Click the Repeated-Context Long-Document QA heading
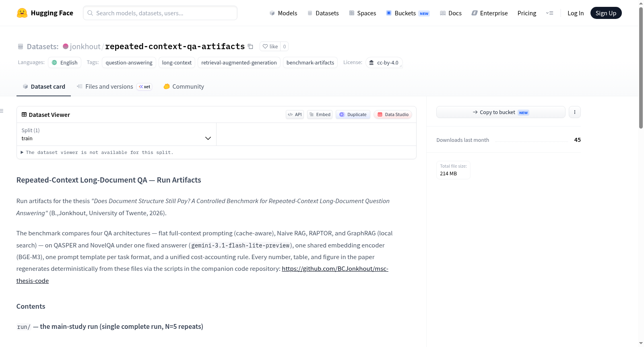 click(x=109, y=180)
